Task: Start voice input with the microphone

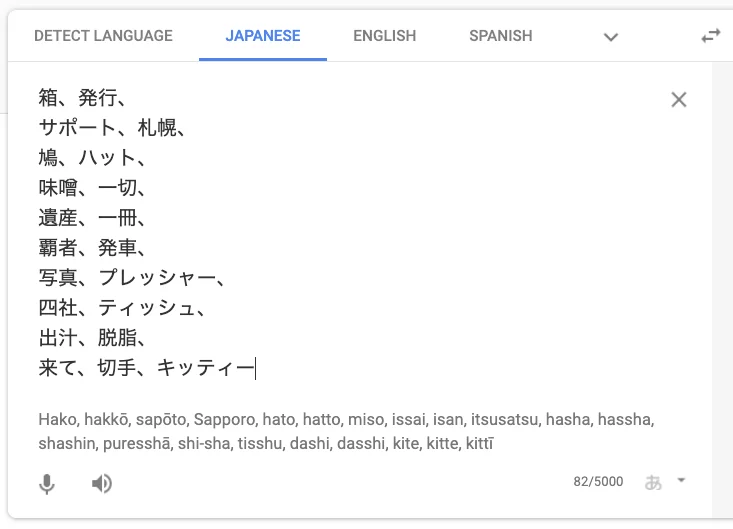Action: (x=47, y=484)
